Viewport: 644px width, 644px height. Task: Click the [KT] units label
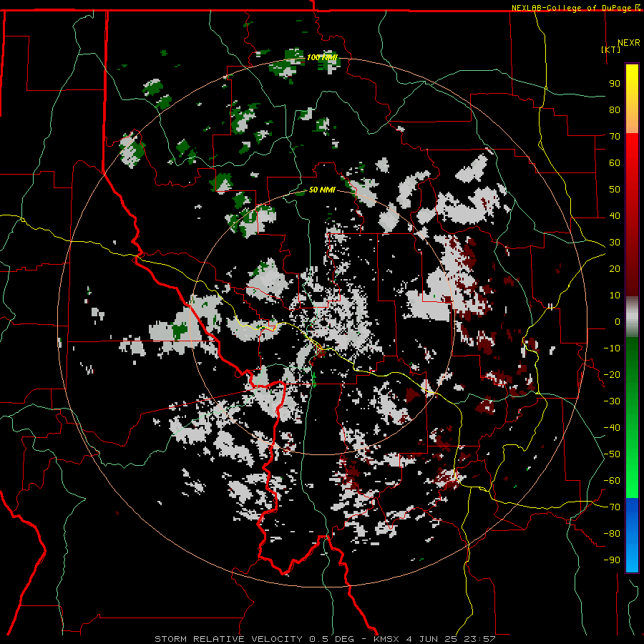611,49
